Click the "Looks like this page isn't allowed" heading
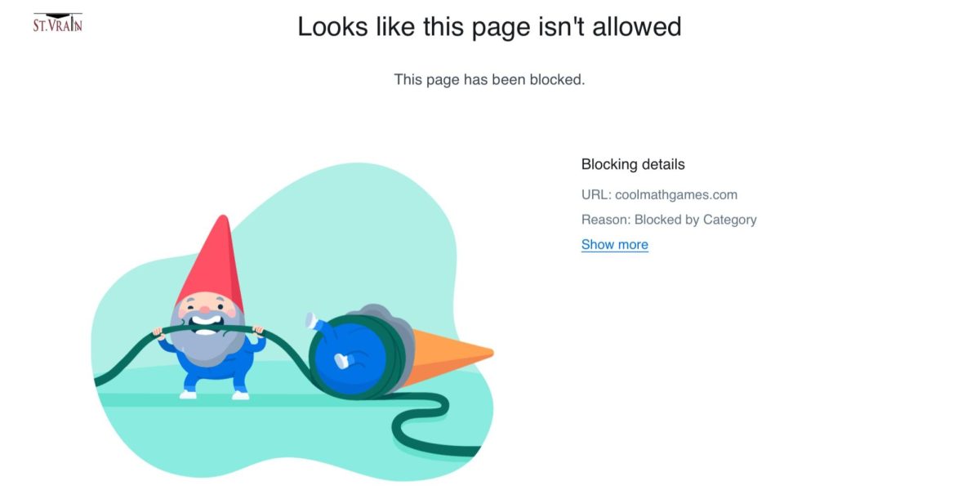This screenshot has width=980, height=490. click(x=489, y=27)
